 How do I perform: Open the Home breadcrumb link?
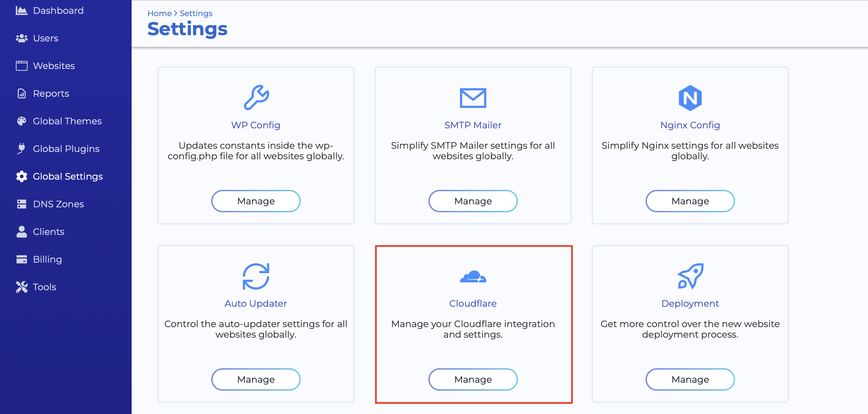pos(160,13)
